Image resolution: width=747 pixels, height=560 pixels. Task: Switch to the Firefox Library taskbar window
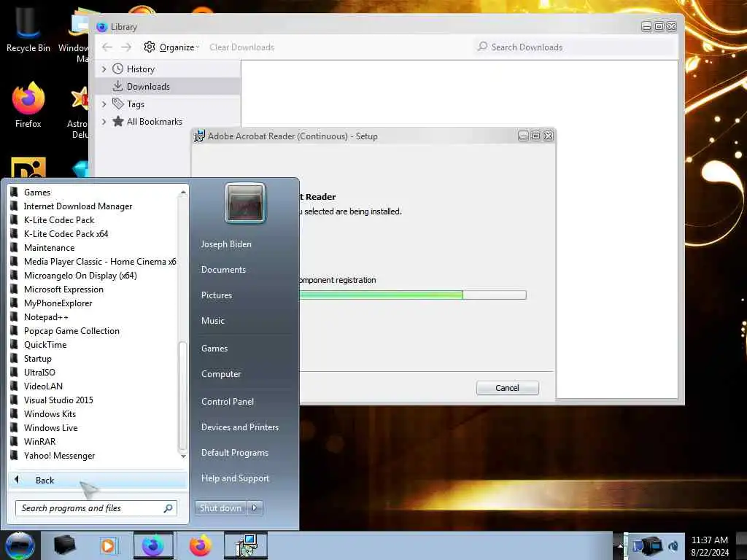tap(153, 545)
